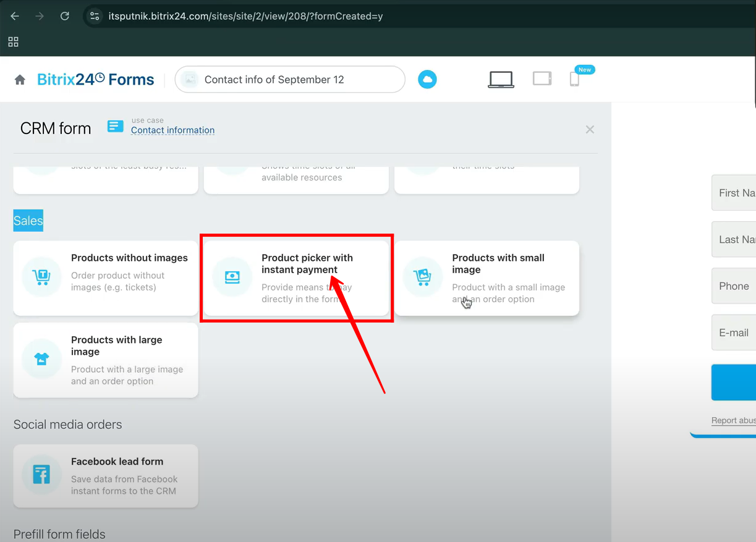Click the site info icon in address bar
The height and width of the screenshot is (542, 756).
click(x=95, y=16)
